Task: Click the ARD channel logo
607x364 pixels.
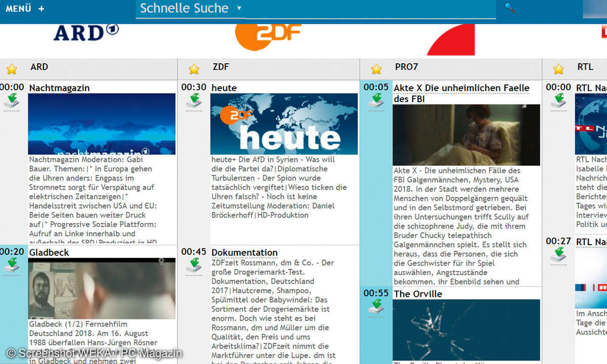Action: pyautogui.click(x=86, y=33)
